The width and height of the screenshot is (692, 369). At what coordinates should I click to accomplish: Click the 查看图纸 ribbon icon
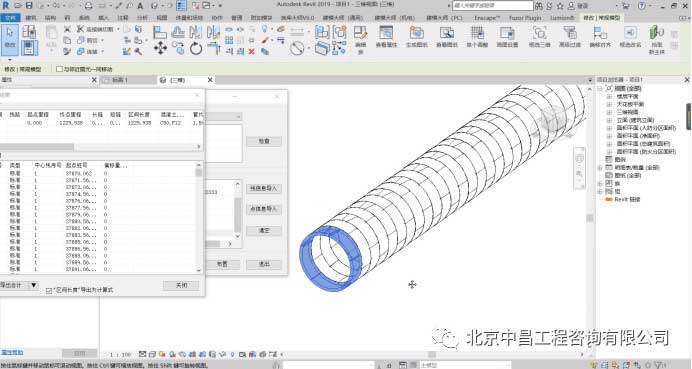[x=447, y=37]
